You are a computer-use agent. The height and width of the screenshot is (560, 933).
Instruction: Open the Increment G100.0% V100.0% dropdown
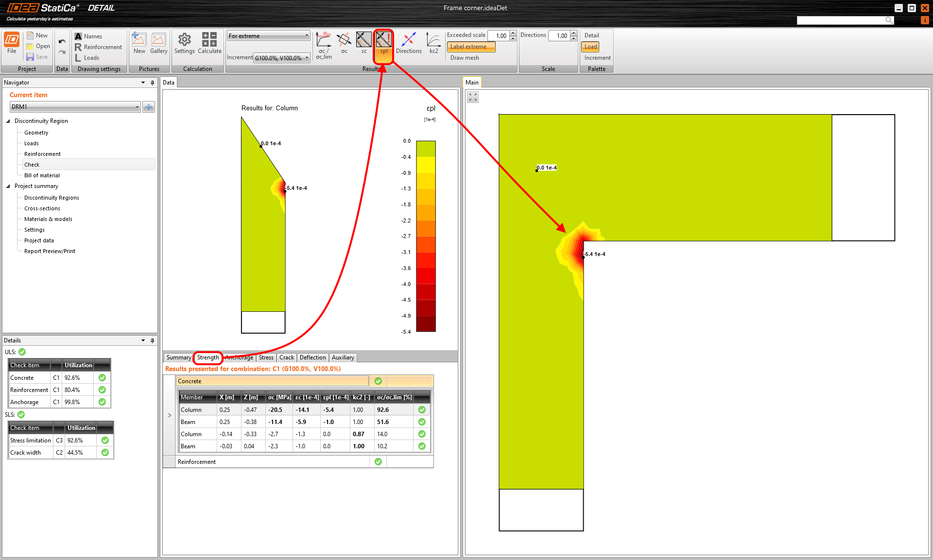coord(282,58)
